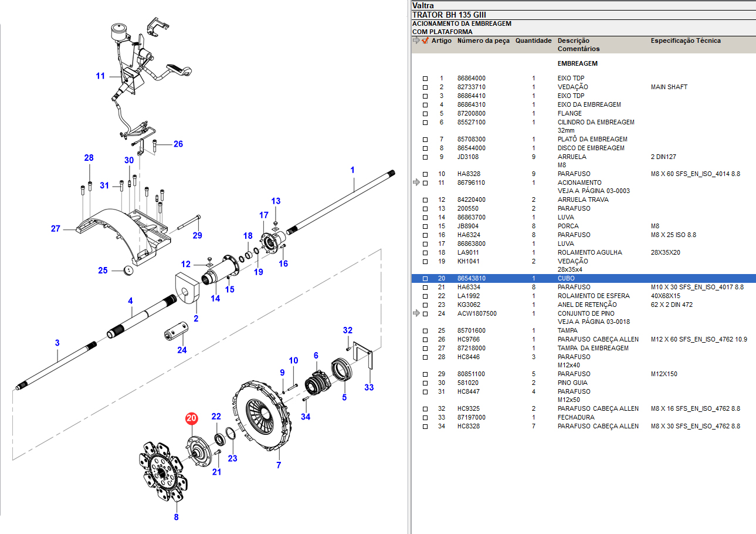The width and height of the screenshot is (756, 534).
Task: Select part number 85527100 in the list
Action: (x=471, y=123)
